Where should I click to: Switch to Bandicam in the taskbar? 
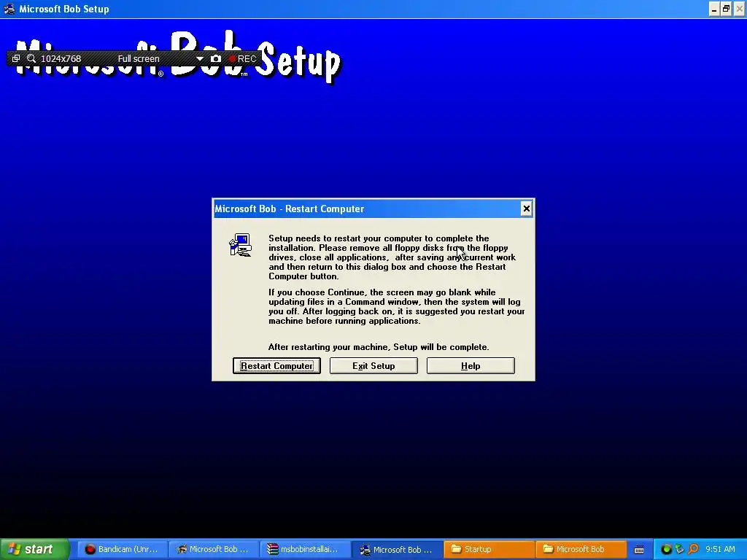click(x=122, y=549)
